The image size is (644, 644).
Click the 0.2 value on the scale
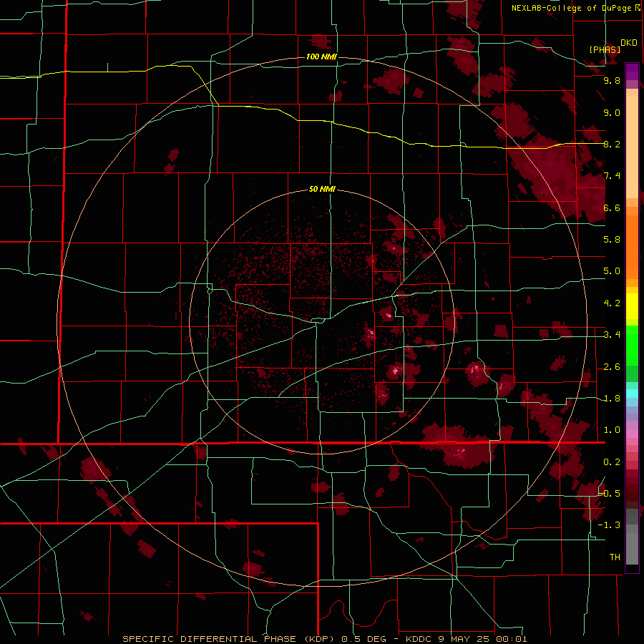click(x=612, y=462)
